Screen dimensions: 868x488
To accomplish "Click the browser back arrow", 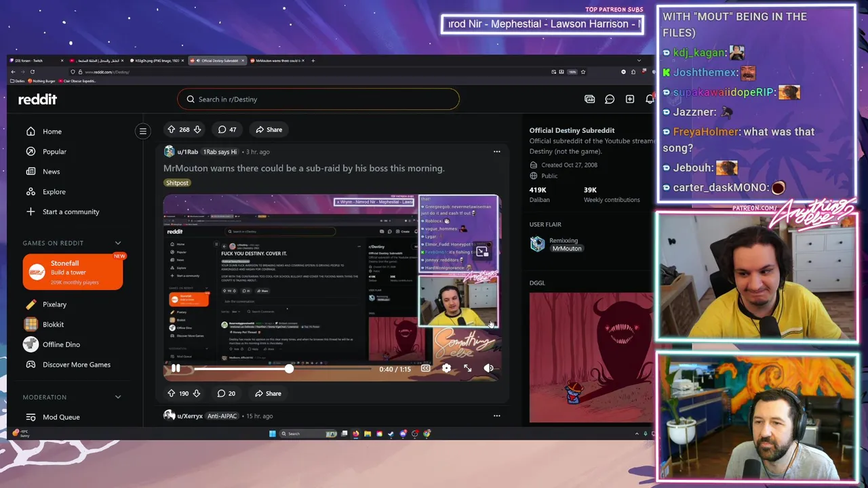I will tap(14, 71).
